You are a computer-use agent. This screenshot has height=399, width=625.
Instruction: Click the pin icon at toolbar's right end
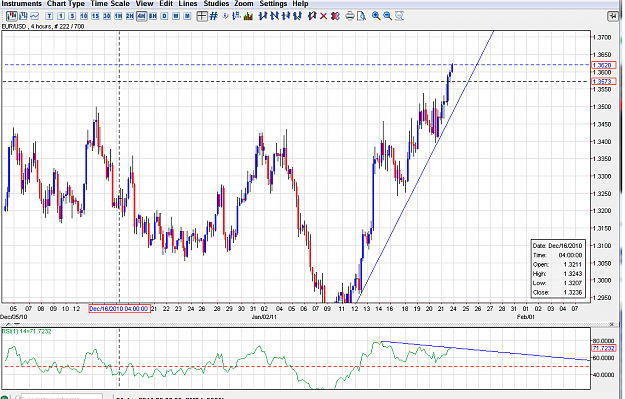613,16
